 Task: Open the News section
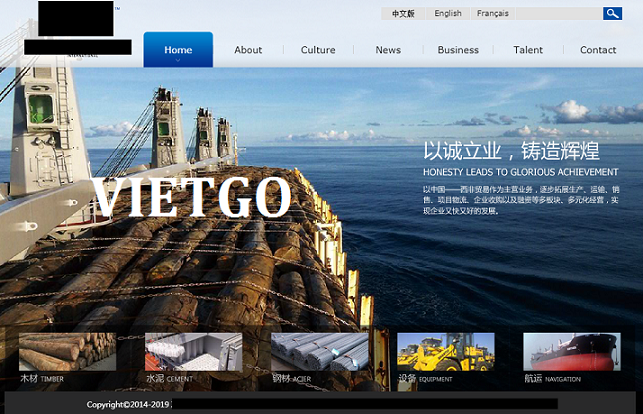click(x=388, y=50)
